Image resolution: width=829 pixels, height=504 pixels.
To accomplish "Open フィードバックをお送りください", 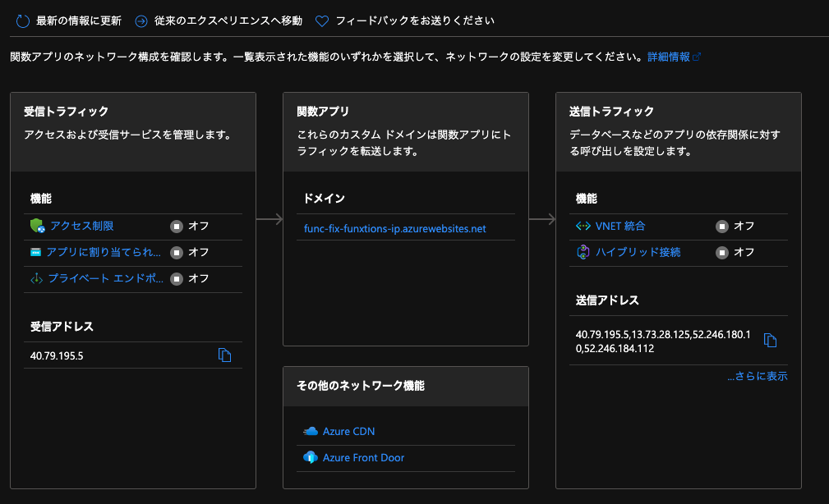I will 415,21.
